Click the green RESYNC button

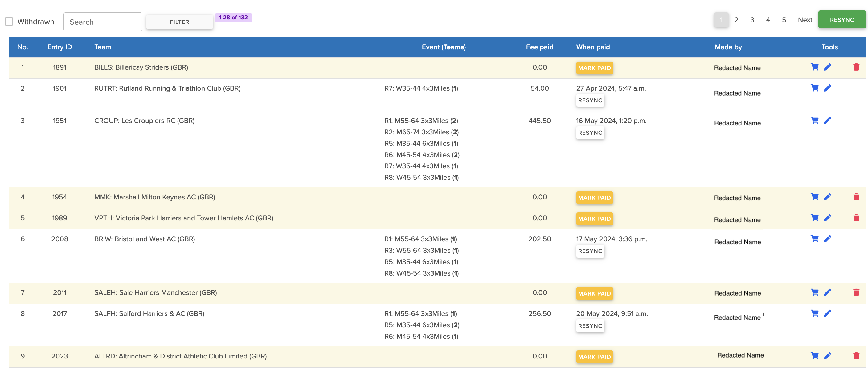[x=842, y=20]
